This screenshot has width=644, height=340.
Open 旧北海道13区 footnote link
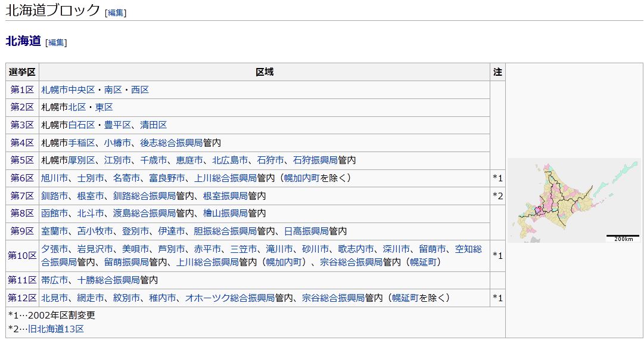click(x=56, y=329)
